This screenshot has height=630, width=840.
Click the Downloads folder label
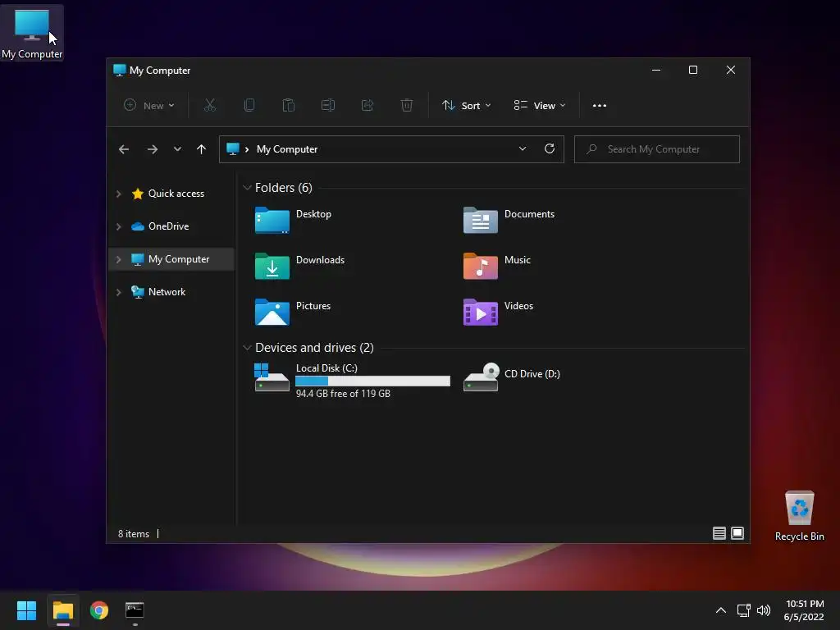(321, 260)
